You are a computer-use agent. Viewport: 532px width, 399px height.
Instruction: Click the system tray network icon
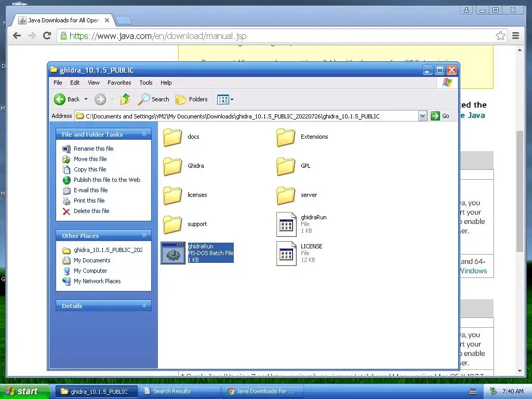494,391
